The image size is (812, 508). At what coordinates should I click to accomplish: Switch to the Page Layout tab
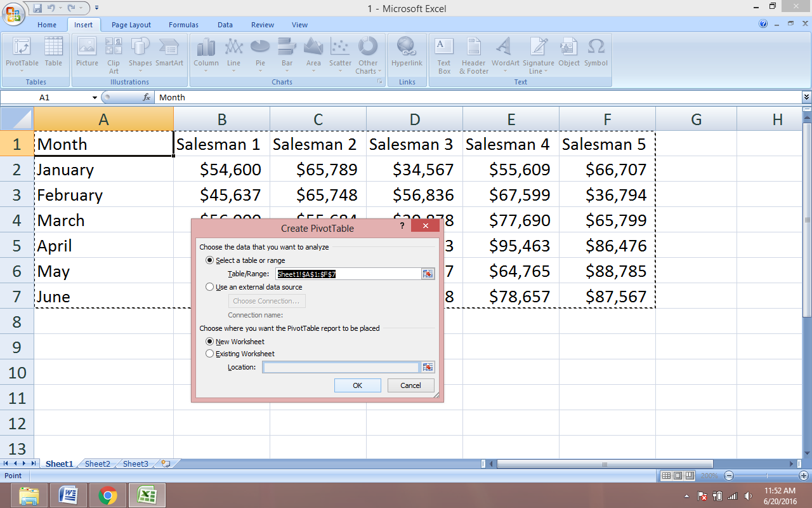[x=131, y=25]
